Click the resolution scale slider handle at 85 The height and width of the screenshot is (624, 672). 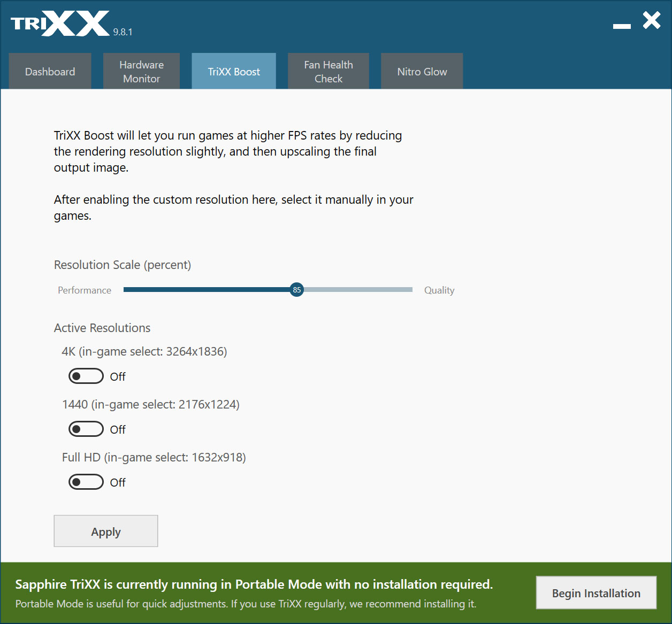297,290
